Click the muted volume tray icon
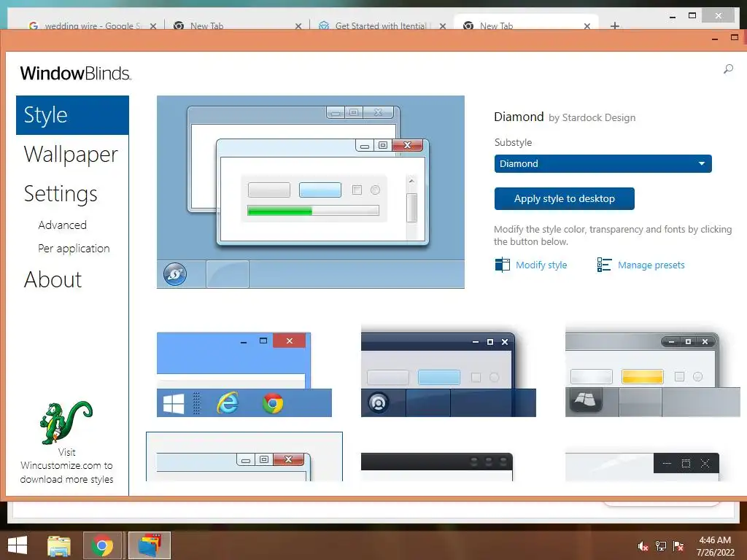 tap(643, 546)
